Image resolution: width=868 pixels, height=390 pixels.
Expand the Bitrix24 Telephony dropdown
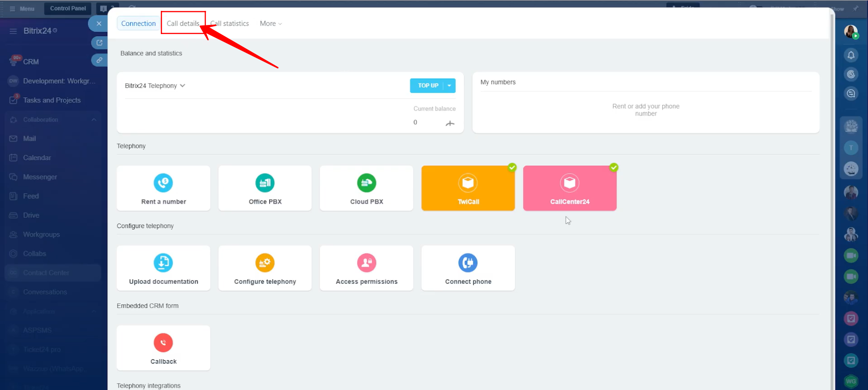coord(155,86)
